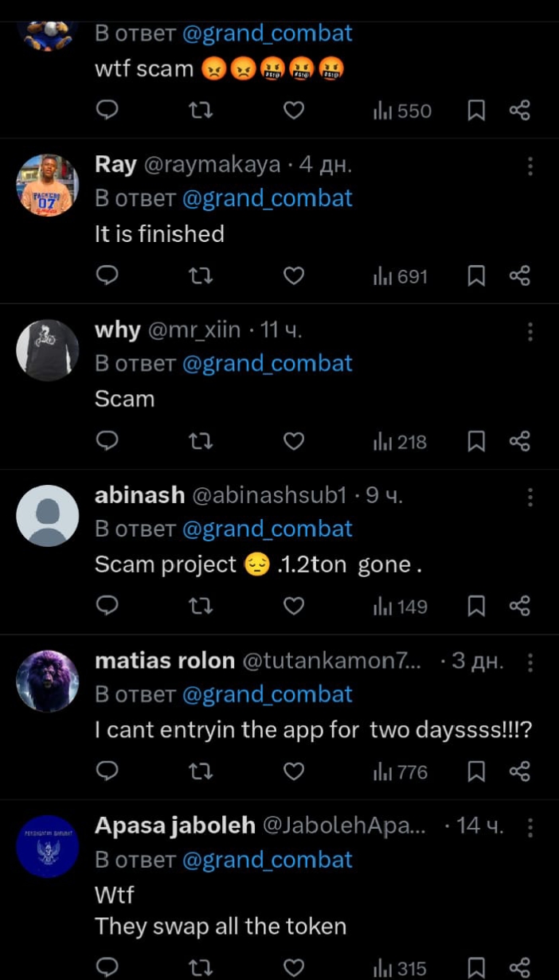559x980 pixels.
Task: Share why's "Scam" tweet
Action: pyautogui.click(x=519, y=441)
